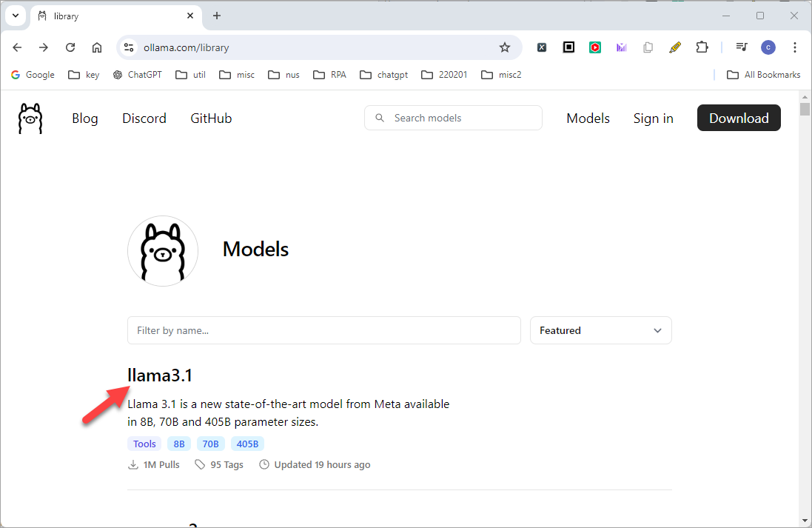Click the Models page heading
The height and width of the screenshot is (528, 812).
(256, 250)
